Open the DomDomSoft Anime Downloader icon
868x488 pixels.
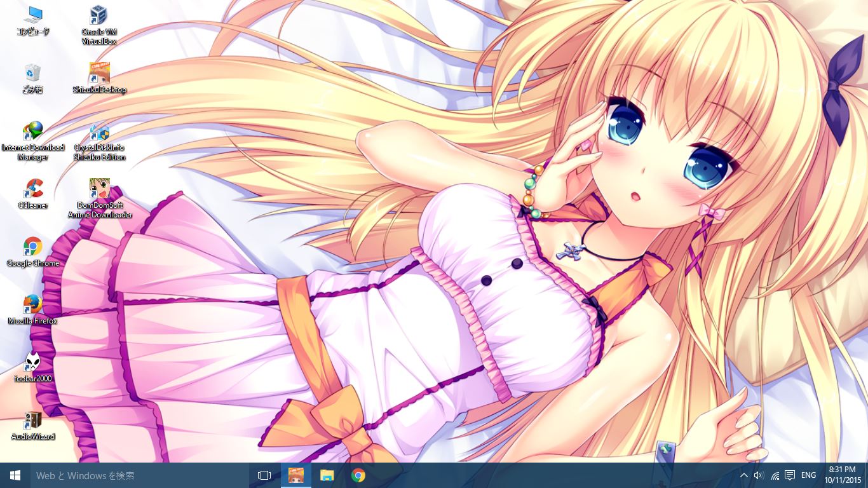tap(100, 198)
